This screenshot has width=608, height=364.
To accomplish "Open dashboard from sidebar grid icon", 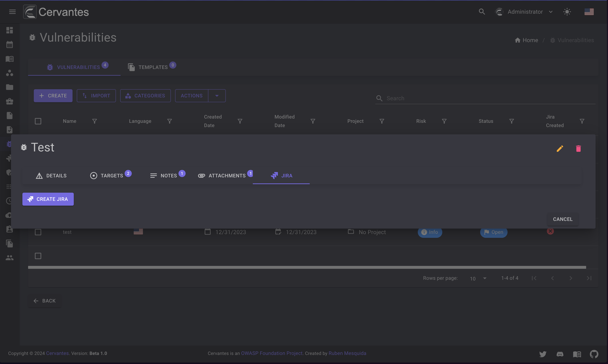I will [10, 30].
